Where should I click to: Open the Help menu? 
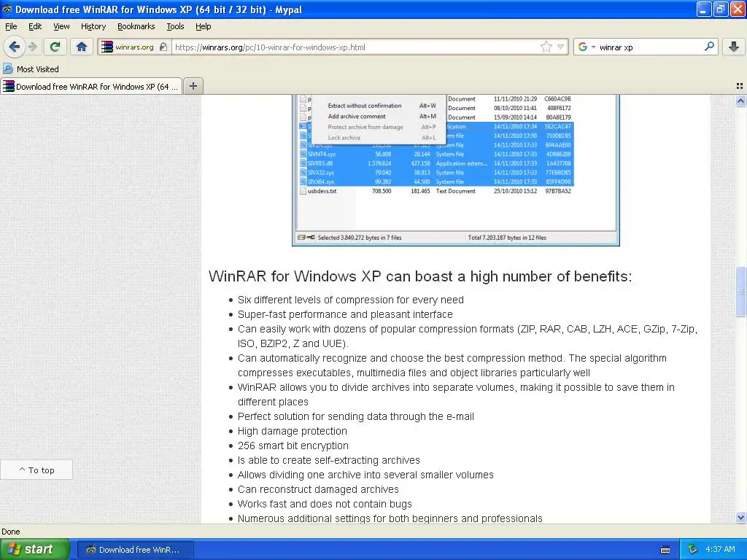[x=203, y=26]
